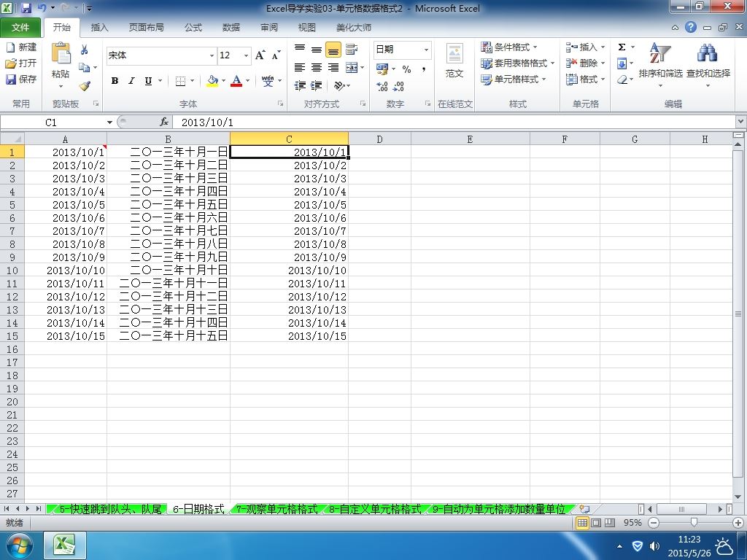Toggle the highlighted Bottom Align button
Image resolution: width=747 pixels, height=560 pixels.
pos(333,50)
